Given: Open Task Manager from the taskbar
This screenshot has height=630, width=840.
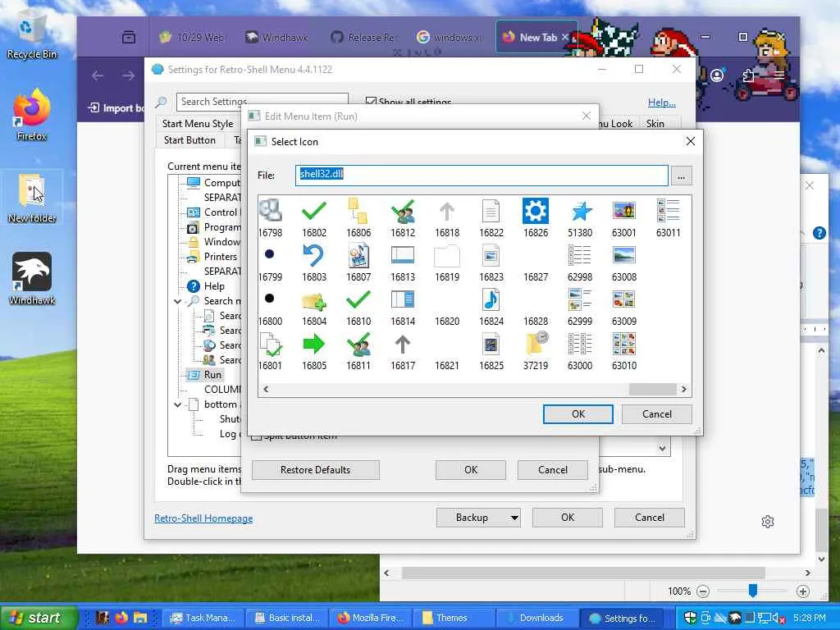Looking at the screenshot, I should 203,618.
